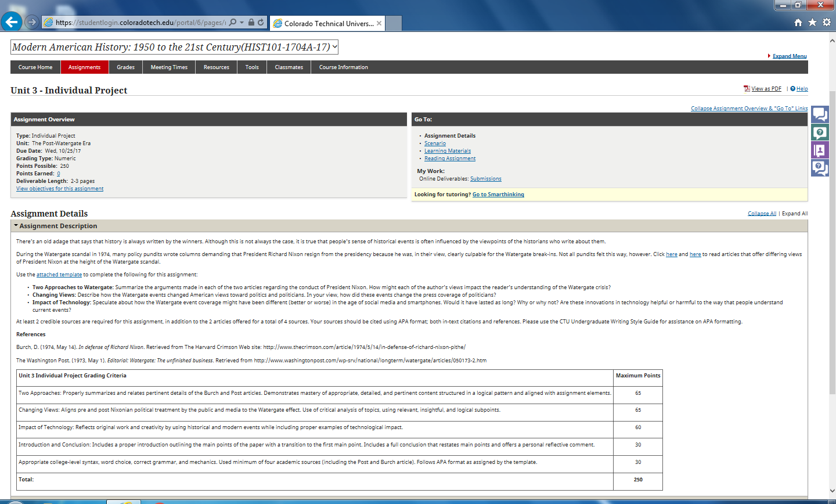Open the Course Home menu tab
Image resolution: width=836 pixels, height=504 pixels.
pyautogui.click(x=35, y=67)
